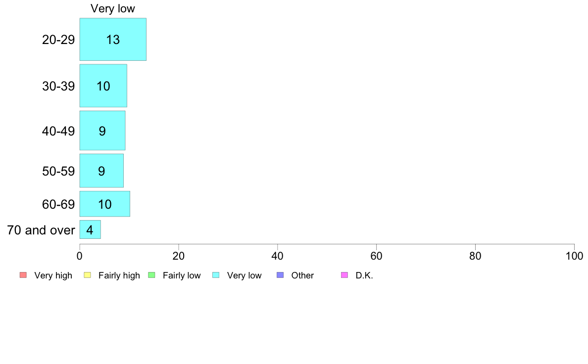
Task: Select the 30-39 bar showing 10
Action: [x=103, y=86]
